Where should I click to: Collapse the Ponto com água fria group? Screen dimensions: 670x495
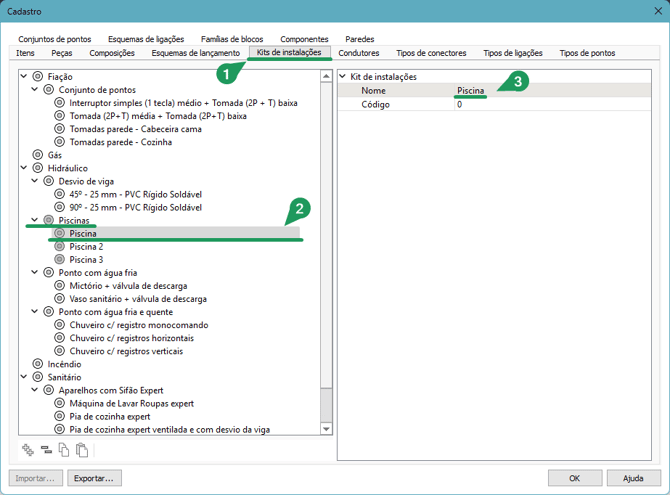pyautogui.click(x=36, y=272)
